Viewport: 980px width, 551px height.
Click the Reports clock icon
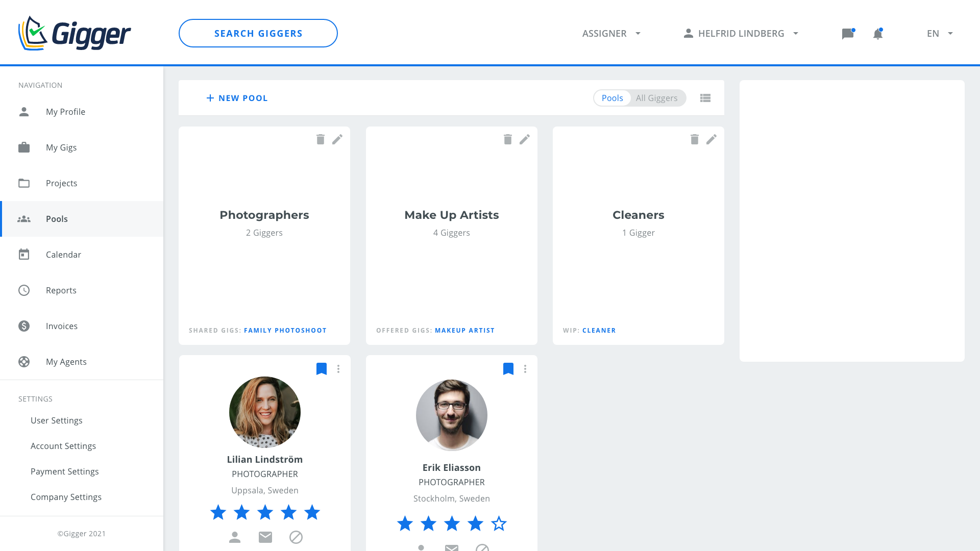point(24,290)
